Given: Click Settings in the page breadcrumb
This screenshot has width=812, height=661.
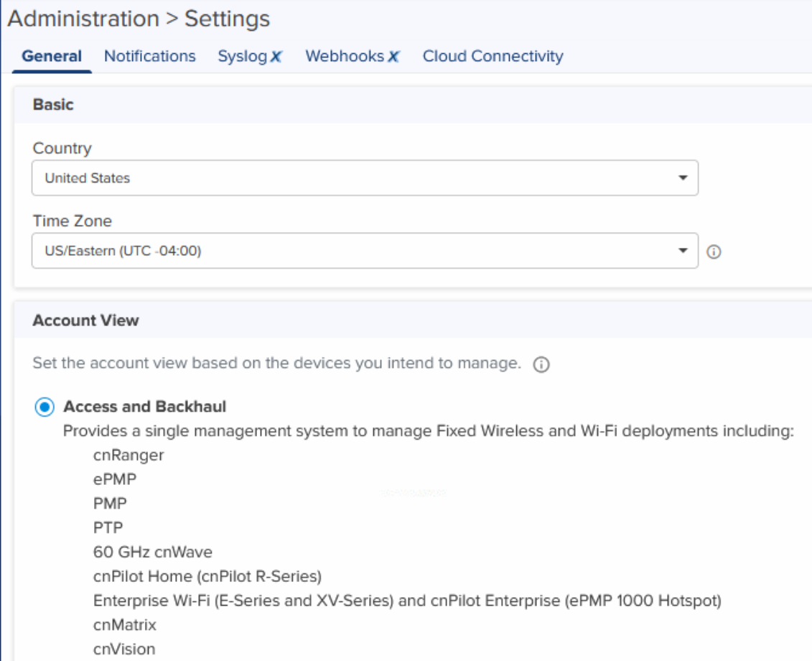Looking at the screenshot, I should coord(227,19).
